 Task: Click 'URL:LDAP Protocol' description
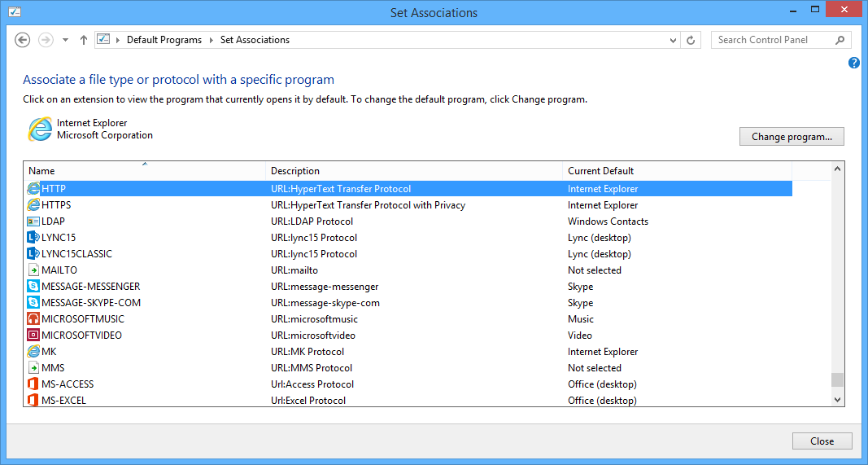pos(312,222)
